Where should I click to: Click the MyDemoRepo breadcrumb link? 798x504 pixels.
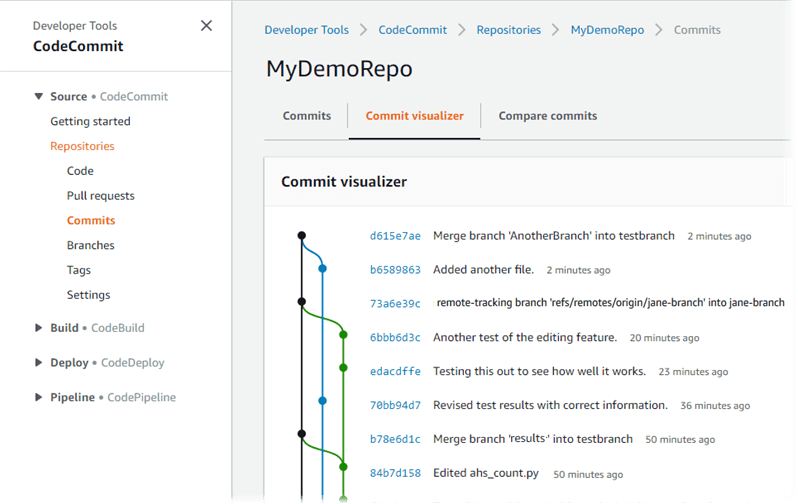(607, 30)
